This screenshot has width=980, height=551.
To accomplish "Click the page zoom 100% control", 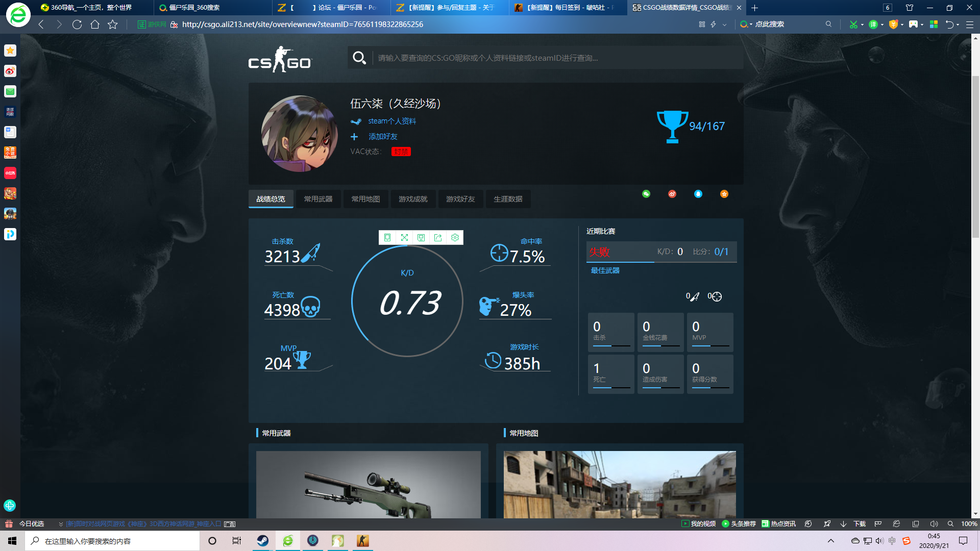I will click(969, 524).
